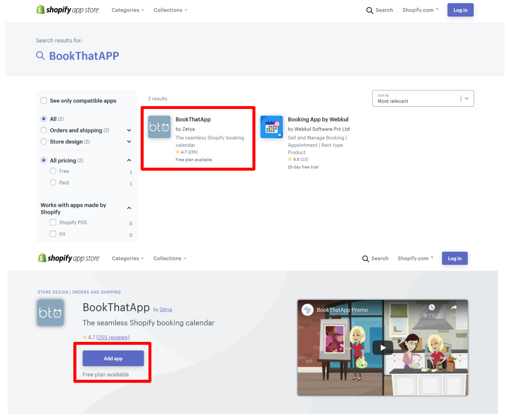Open Search in the lower header
The width and height of the screenshot is (505, 420).
point(375,258)
